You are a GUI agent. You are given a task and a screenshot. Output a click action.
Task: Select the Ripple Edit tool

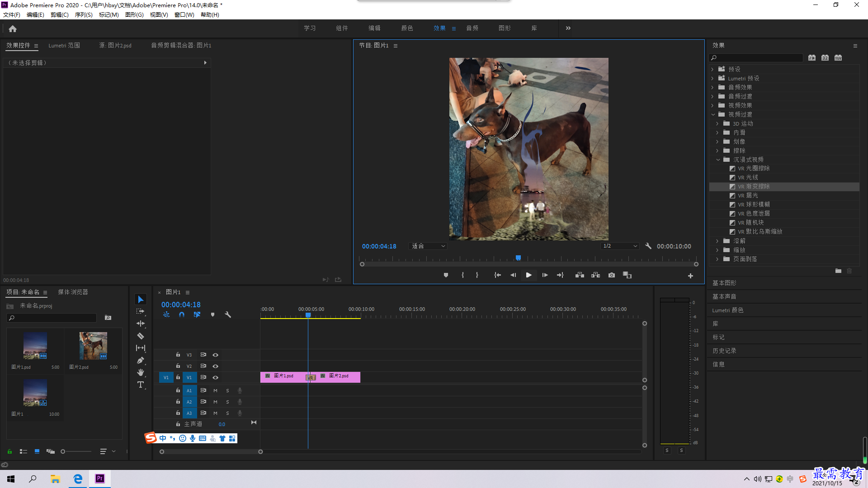click(141, 324)
